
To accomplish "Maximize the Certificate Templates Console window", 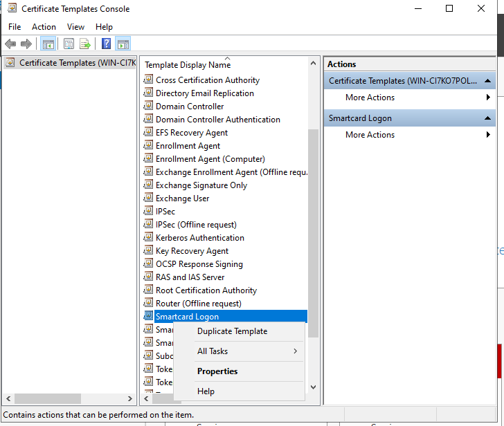I will click(x=449, y=8).
